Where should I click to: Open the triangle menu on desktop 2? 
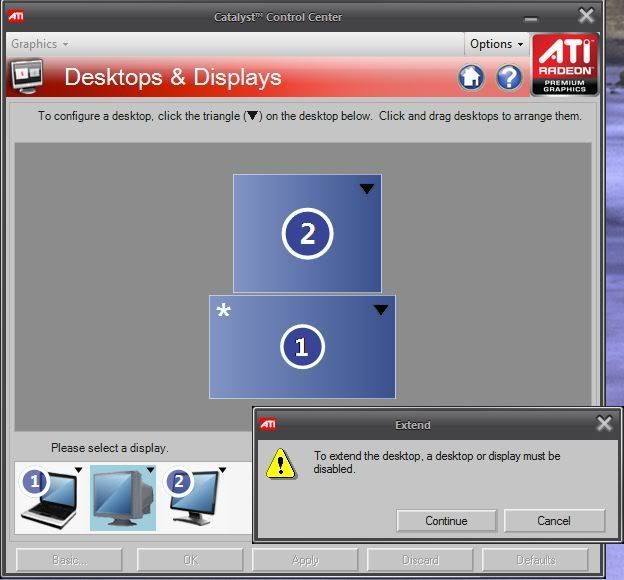click(x=367, y=189)
